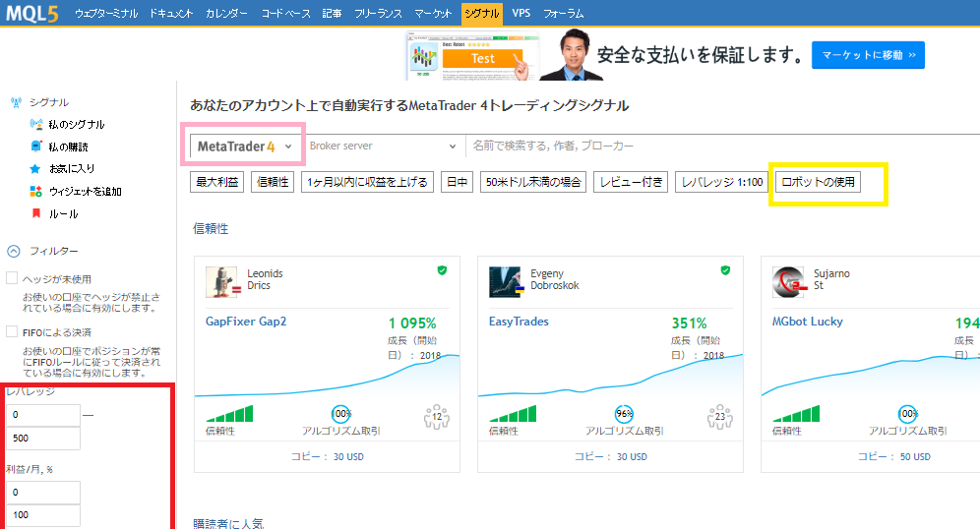The width and height of the screenshot is (980, 529).
Task: Click profit/month maximum field showing 100
Action: [x=43, y=514]
